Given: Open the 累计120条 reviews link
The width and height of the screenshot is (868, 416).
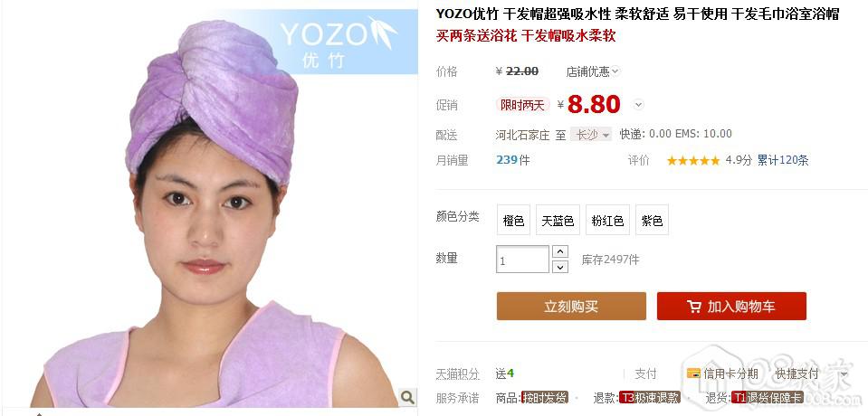Looking at the screenshot, I should tap(783, 160).
